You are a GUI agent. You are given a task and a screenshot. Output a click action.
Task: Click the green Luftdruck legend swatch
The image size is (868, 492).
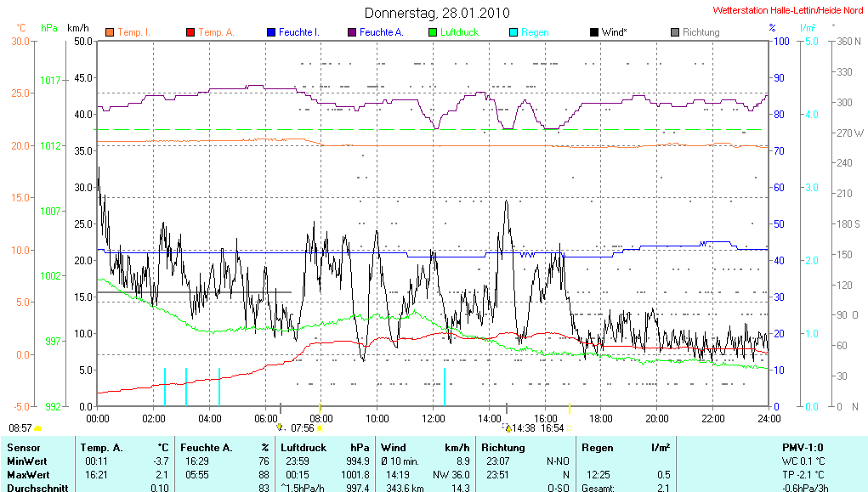pyautogui.click(x=433, y=32)
